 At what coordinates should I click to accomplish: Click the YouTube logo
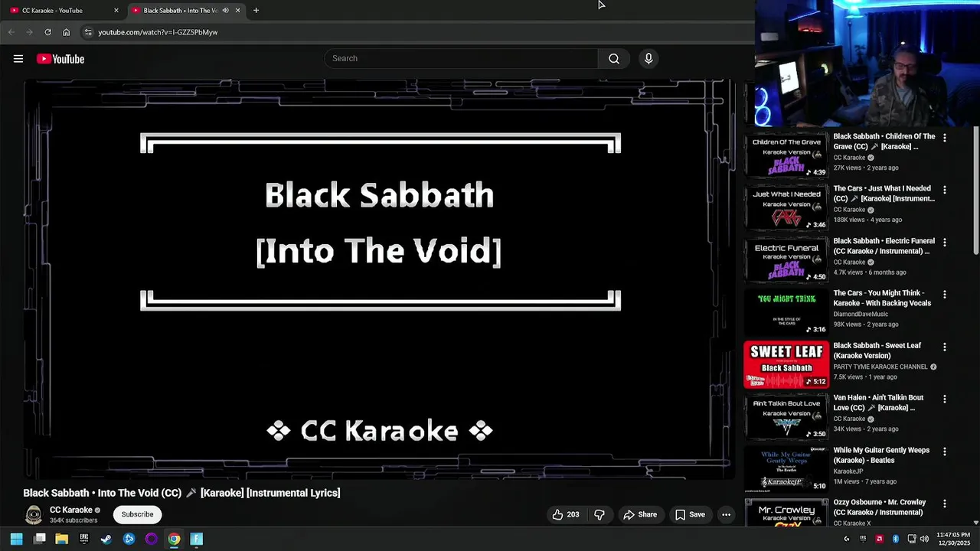click(x=60, y=59)
